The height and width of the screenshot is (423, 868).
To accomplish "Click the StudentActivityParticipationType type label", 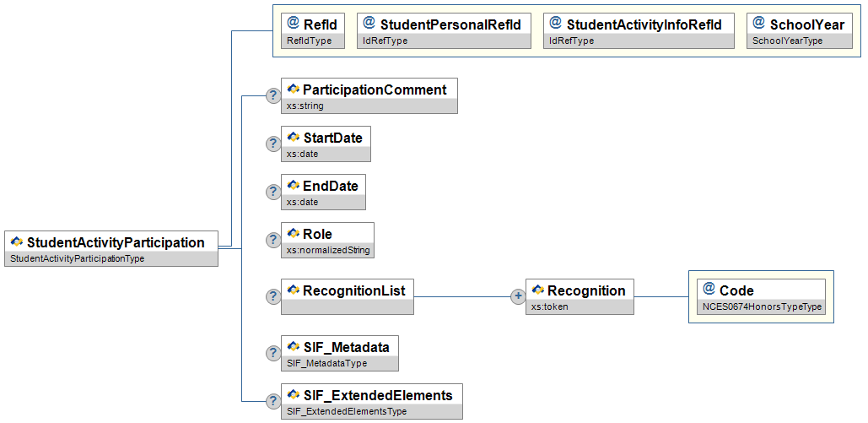I will (x=77, y=259).
